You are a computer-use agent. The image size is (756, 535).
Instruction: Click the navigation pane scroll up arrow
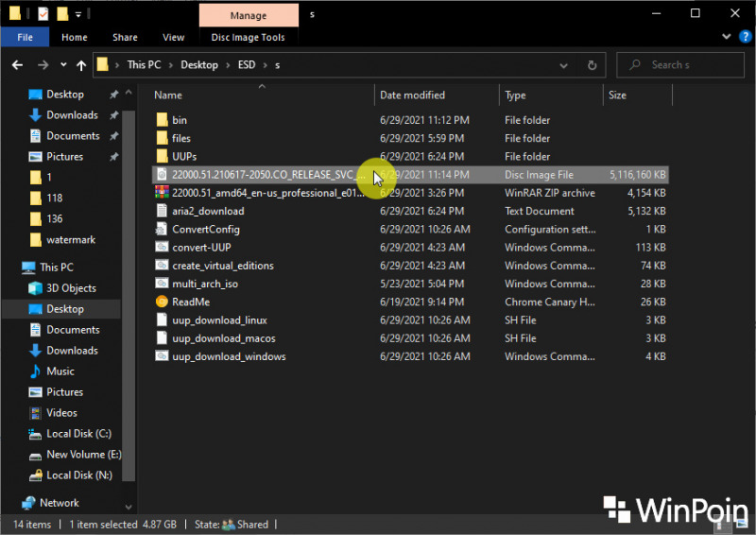point(129,92)
